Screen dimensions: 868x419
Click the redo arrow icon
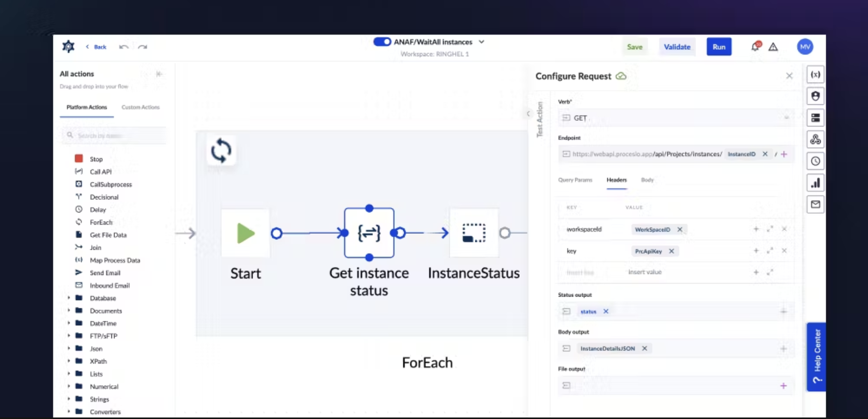coord(143,47)
